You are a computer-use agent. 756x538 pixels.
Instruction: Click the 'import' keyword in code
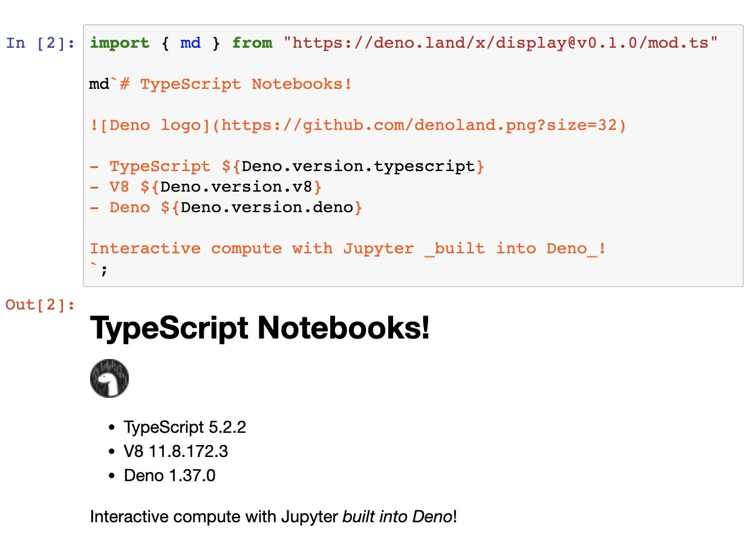coord(120,43)
